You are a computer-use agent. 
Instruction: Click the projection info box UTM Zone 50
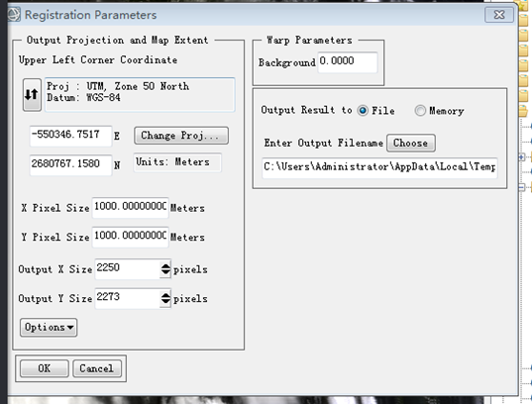[140, 95]
